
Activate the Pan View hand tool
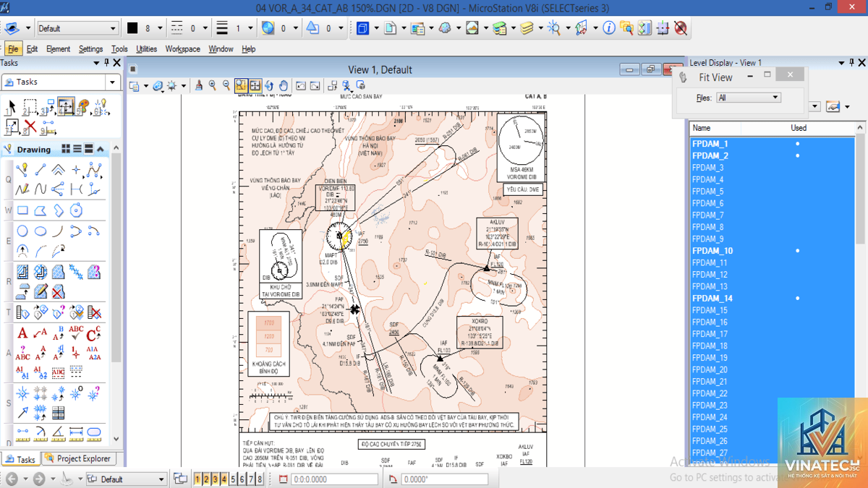(284, 85)
